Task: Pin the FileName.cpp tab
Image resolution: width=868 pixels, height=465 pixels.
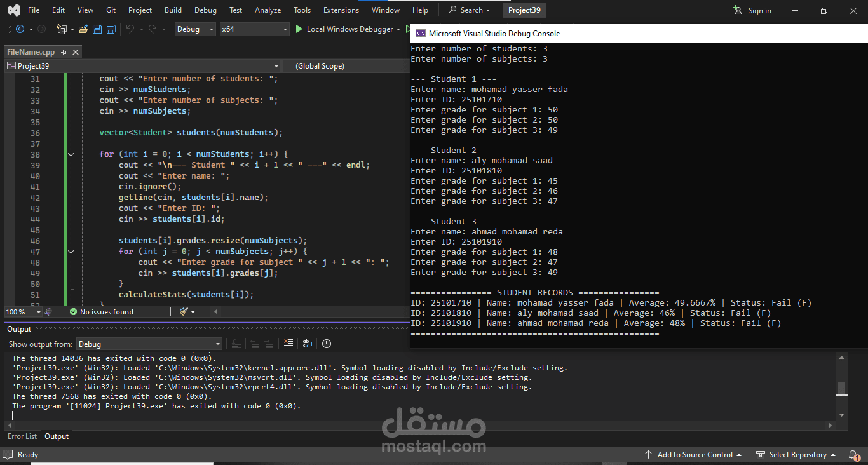Action: click(x=64, y=52)
